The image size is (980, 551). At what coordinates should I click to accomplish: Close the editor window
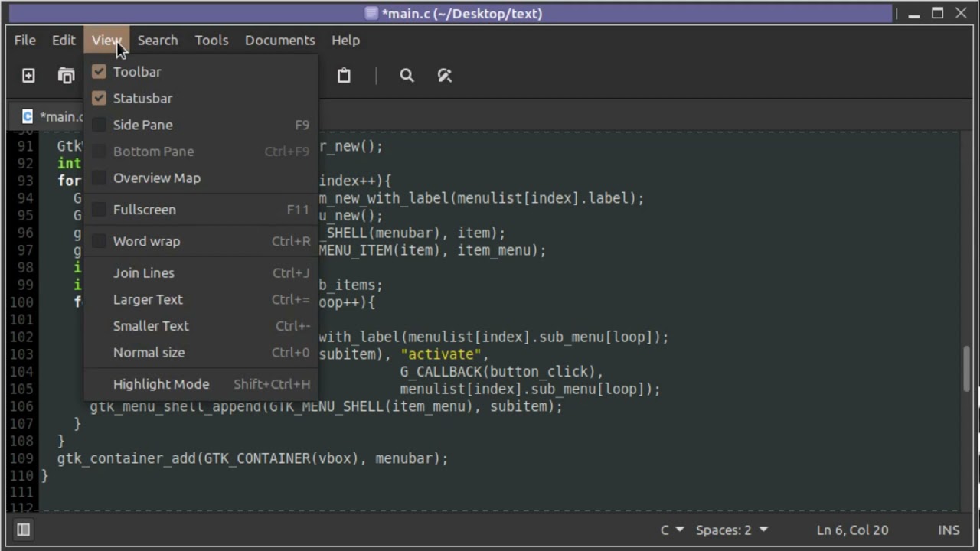coord(961,13)
